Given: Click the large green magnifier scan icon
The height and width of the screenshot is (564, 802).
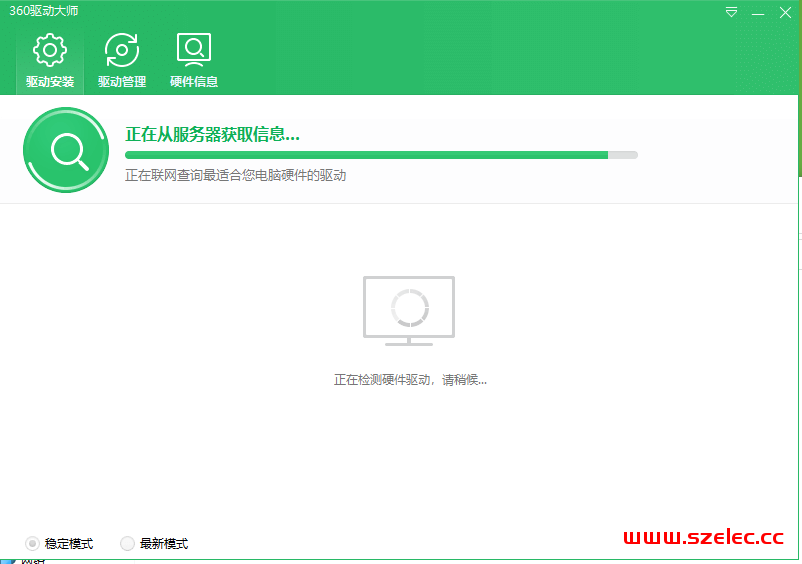Looking at the screenshot, I should pos(66,150).
